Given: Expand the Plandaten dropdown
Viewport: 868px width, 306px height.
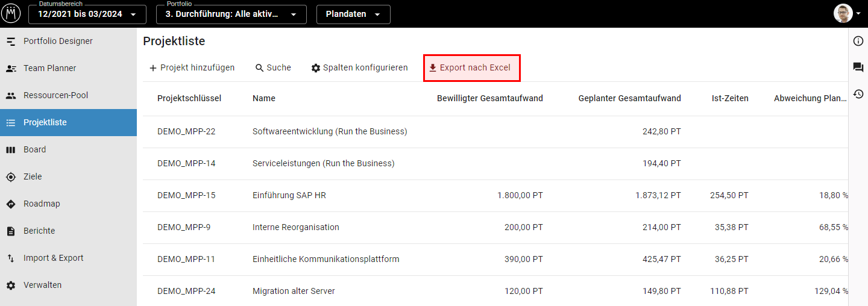Looking at the screenshot, I should [353, 14].
